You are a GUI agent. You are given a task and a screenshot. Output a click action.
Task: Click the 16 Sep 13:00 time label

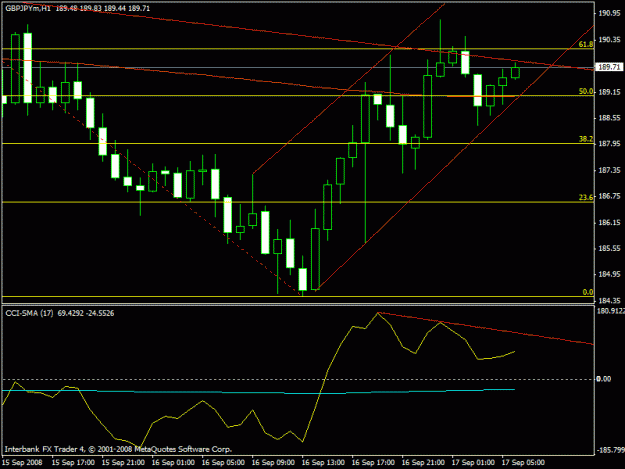click(x=323, y=463)
